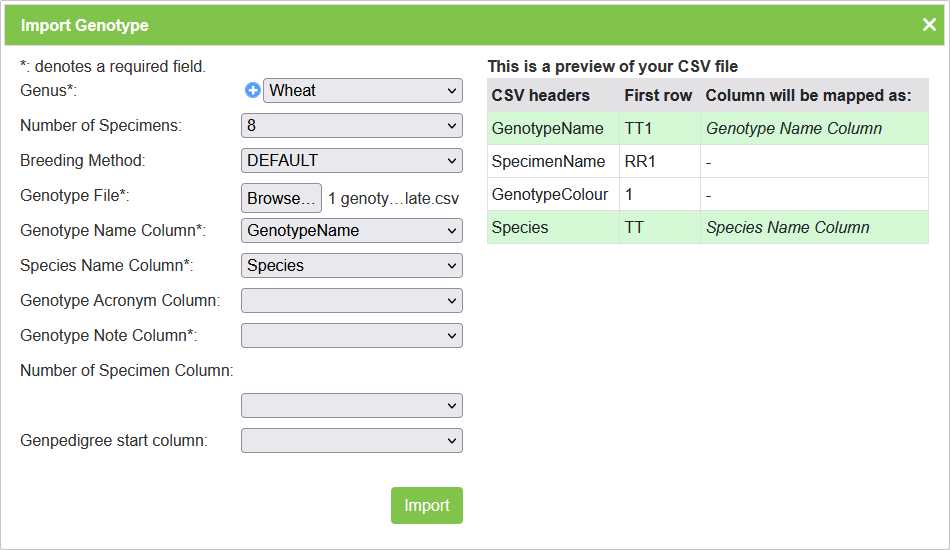The width and height of the screenshot is (950, 550).
Task: Click the GenotypeName row in preview
Action: [548, 129]
